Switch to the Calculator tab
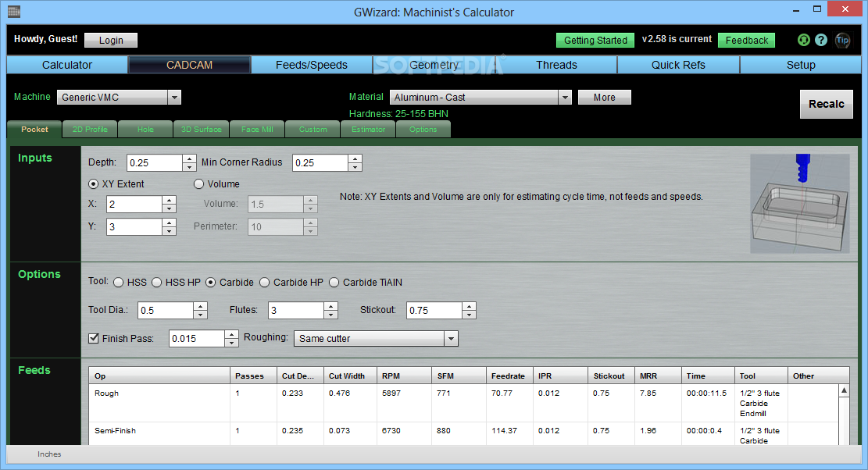868x470 pixels. pyautogui.click(x=67, y=65)
